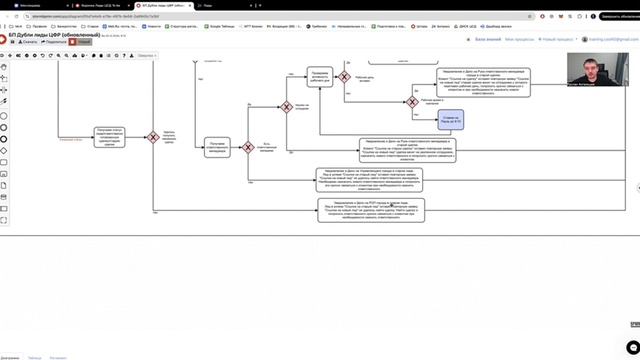Image resolution: width=640 pixels, height=360 pixels.
Task: Add a gateway diamond from palette
Action: [x=4, y=151]
